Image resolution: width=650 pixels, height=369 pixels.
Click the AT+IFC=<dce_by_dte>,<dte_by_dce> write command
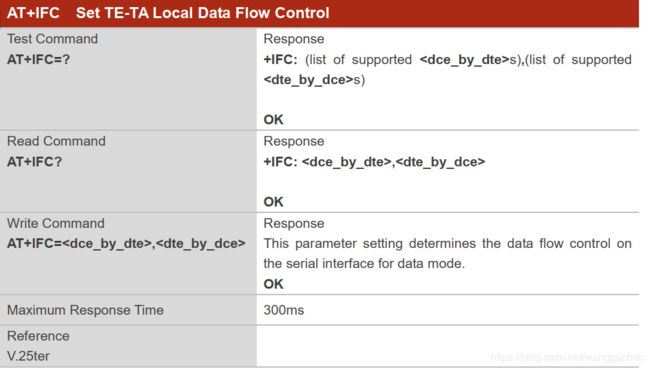click(126, 243)
